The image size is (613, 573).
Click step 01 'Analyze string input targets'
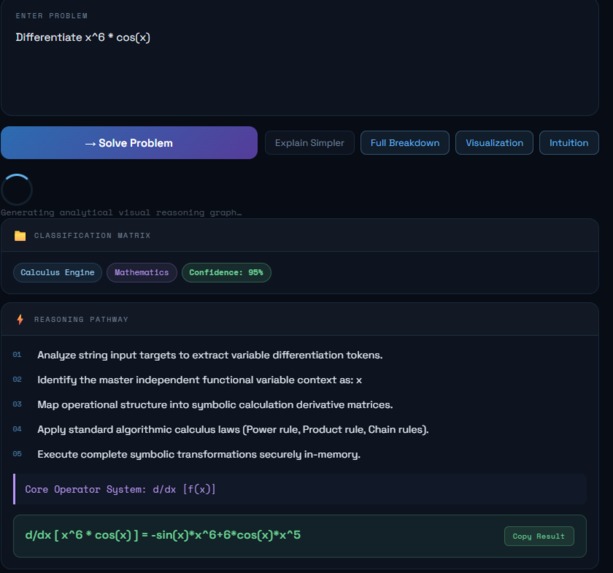pyautogui.click(x=210, y=355)
